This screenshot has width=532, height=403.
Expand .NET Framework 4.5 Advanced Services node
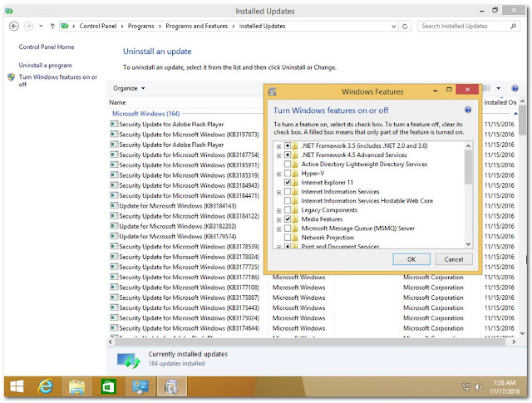[279, 155]
